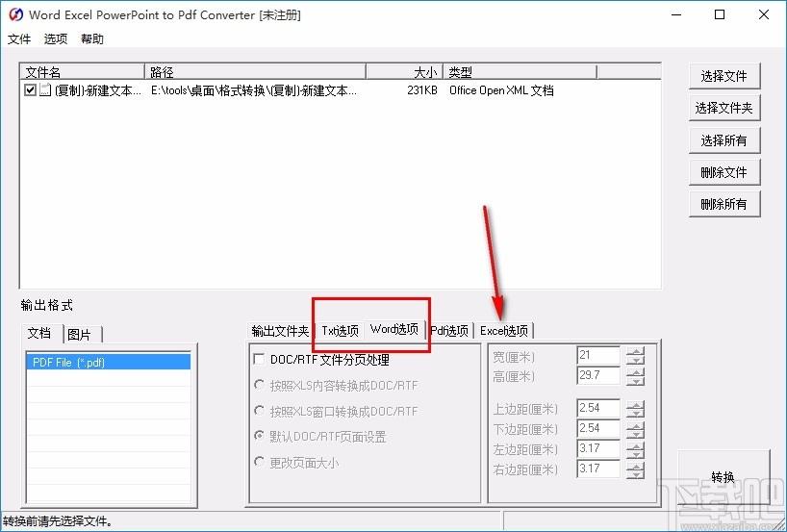This screenshot has width=787, height=532.
Task: Sort list by 类型 column header
Action: pos(520,72)
